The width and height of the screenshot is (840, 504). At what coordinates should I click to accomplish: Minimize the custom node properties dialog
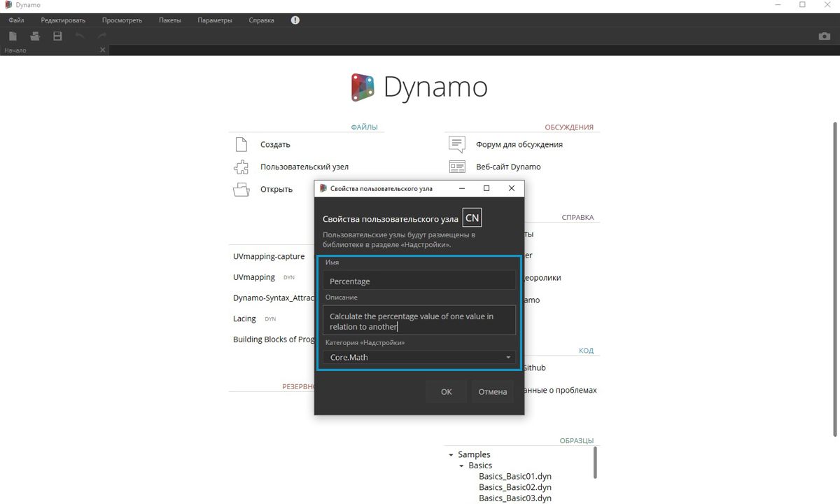click(x=462, y=188)
